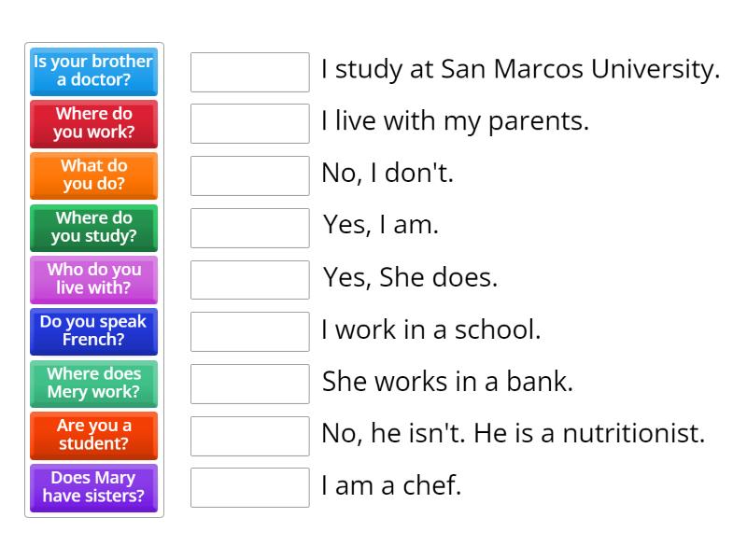Select the 'Does Mary have sisters?' card
The width and height of the screenshot is (747, 560).
pyautogui.click(x=93, y=487)
